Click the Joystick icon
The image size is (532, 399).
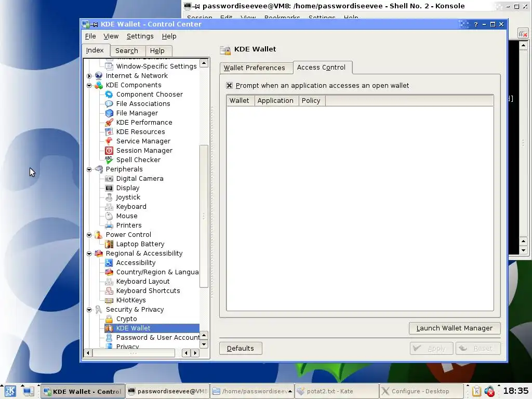[x=109, y=197]
